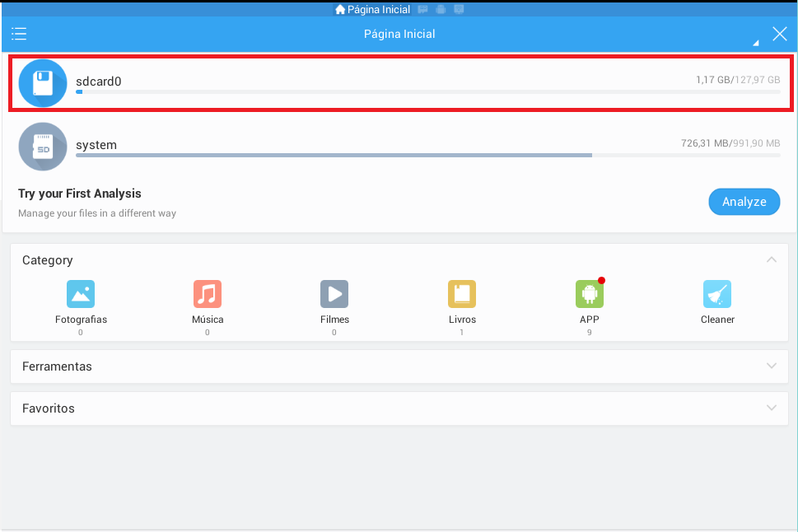The image size is (798, 532).
Task: Click the system storage usage bar
Action: point(428,156)
